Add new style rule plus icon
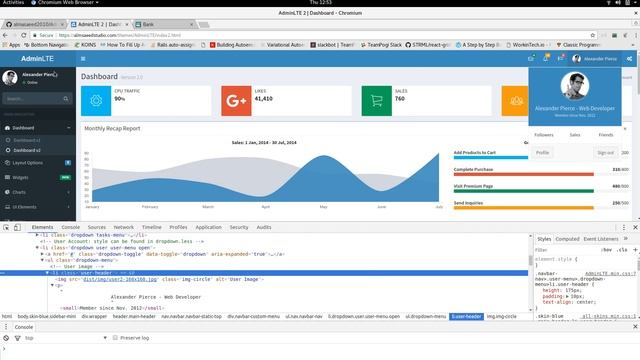The width and height of the screenshot is (640, 360). (635, 249)
